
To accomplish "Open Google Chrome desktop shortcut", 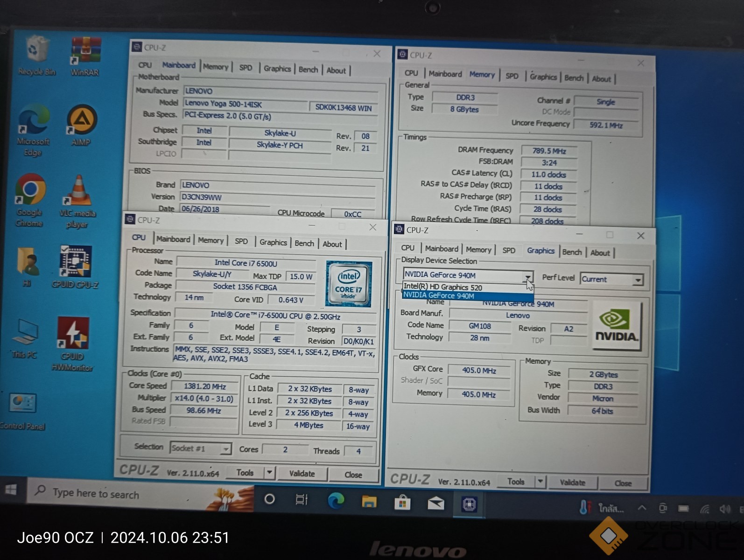I will (x=30, y=201).
